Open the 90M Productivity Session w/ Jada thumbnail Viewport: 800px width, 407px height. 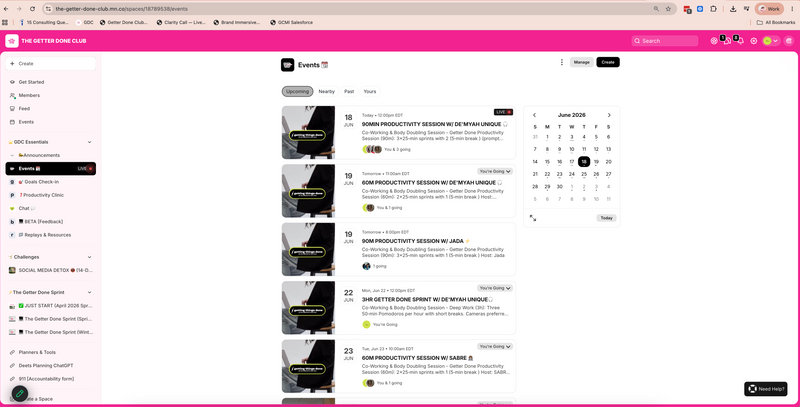(x=308, y=249)
